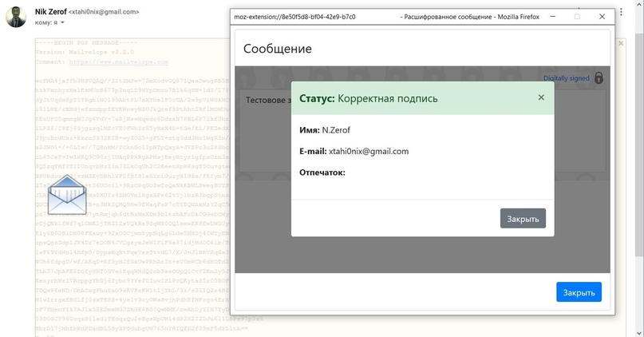The image size is (644, 337).
Task: Dismiss the Статус alert with its X
Action: pyautogui.click(x=541, y=97)
